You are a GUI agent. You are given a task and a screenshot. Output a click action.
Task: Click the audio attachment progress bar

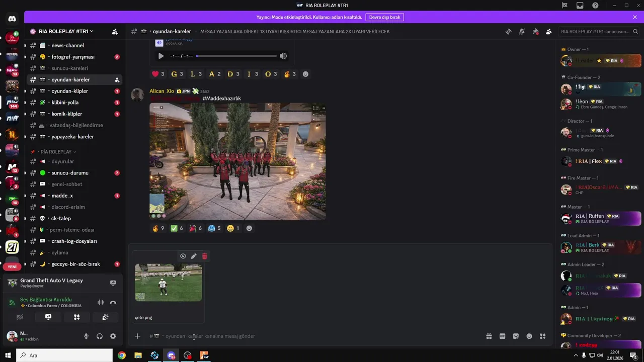[236, 56]
